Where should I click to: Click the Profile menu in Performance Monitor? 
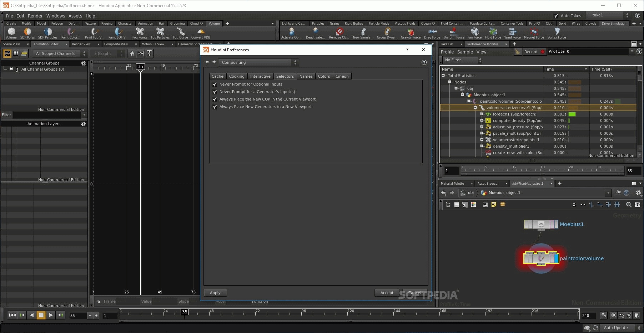(x=447, y=52)
